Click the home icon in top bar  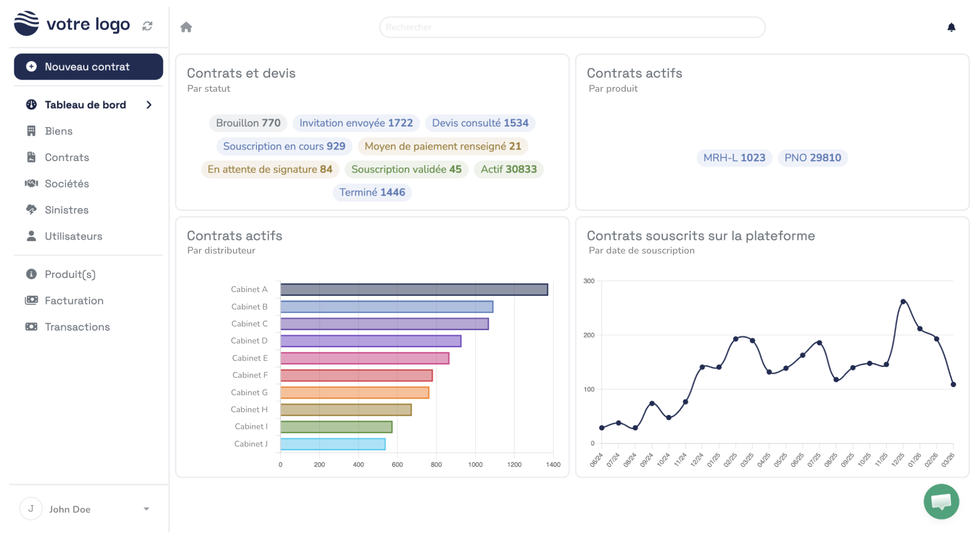tap(186, 27)
